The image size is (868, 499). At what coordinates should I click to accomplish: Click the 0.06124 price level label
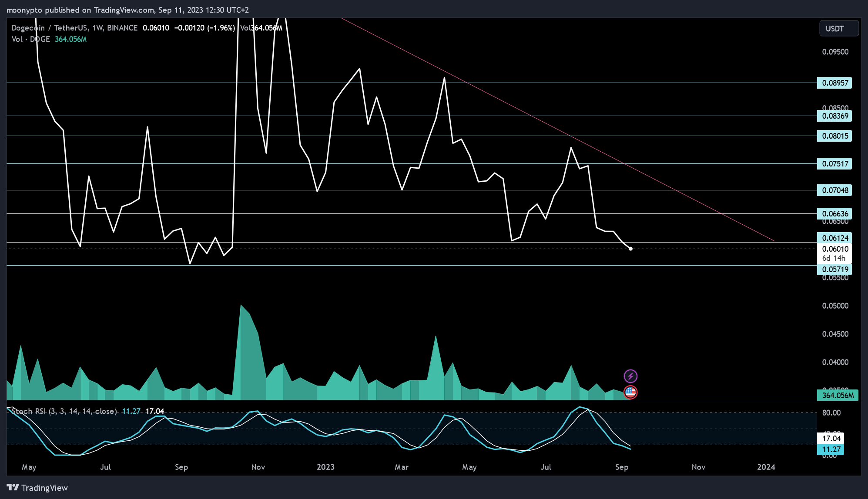pyautogui.click(x=834, y=238)
